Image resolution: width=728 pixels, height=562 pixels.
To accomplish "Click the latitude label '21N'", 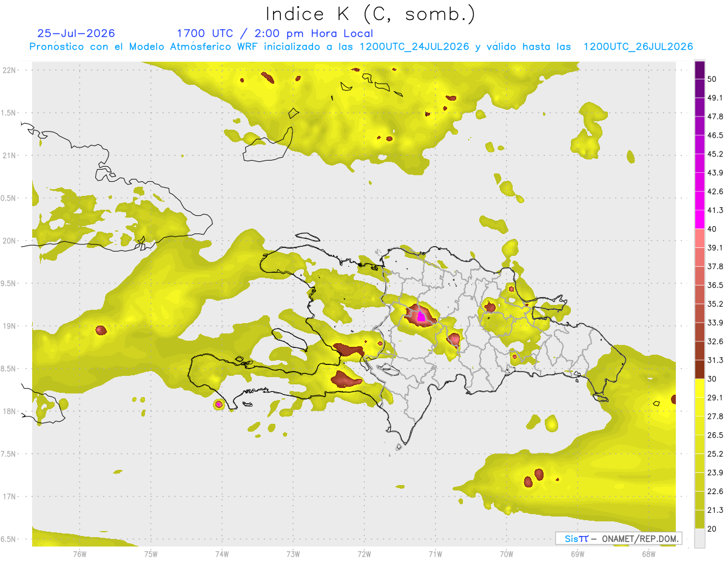I will 8,156.
